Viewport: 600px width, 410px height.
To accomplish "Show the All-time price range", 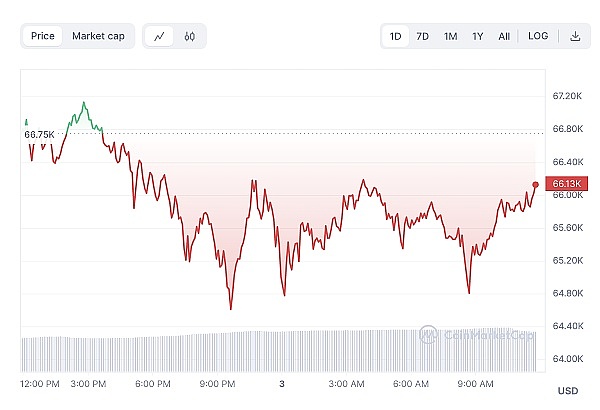I will click(x=504, y=36).
